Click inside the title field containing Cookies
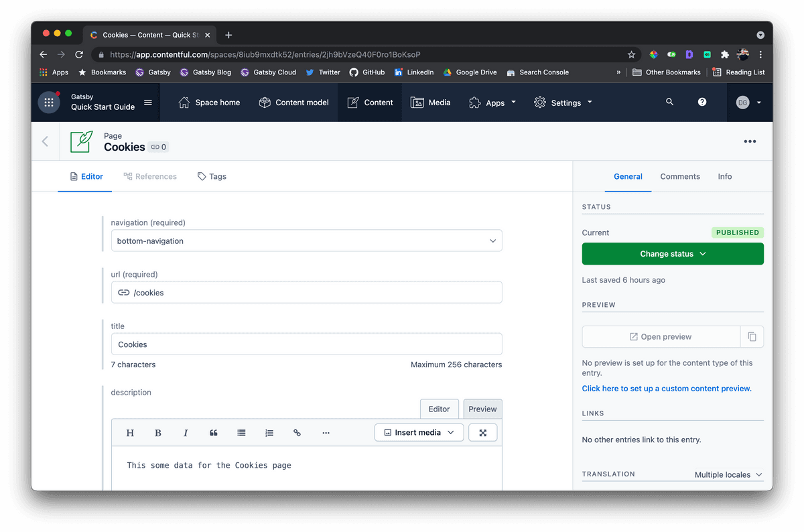The width and height of the screenshot is (804, 532). pos(306,344)
